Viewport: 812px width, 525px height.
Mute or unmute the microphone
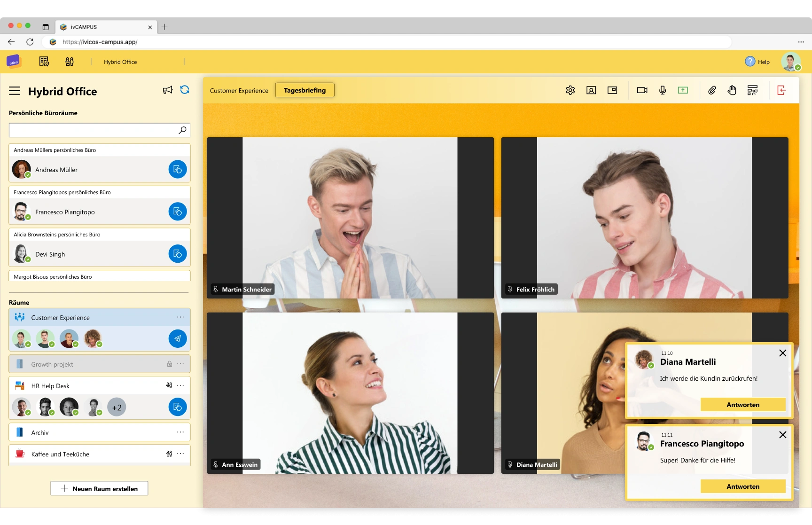pyautogui.click(x=662, y=90)
